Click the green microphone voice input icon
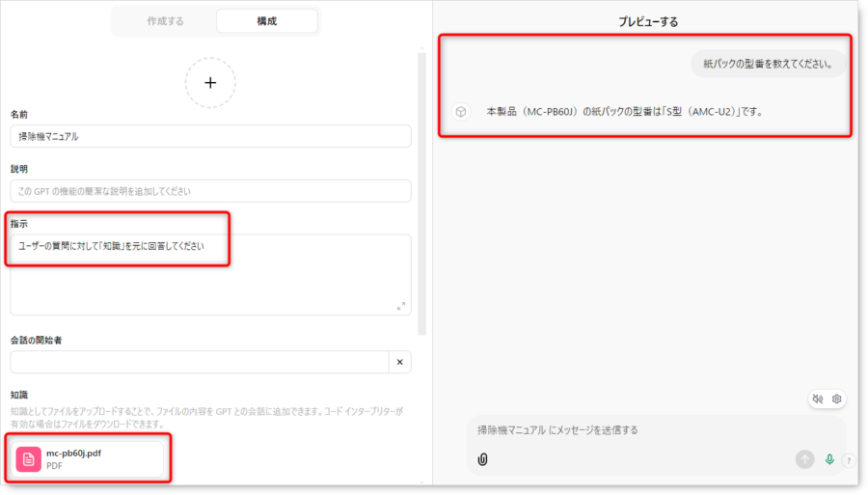 click(x=829, y=459)
